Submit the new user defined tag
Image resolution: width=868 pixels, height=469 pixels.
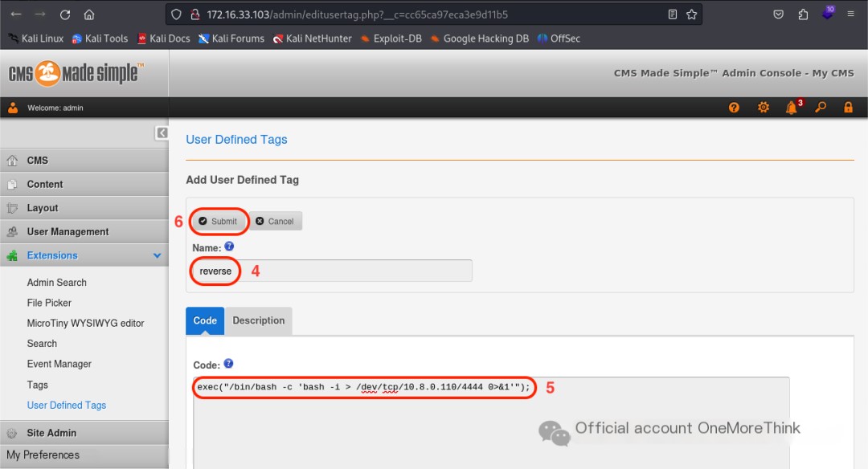(218, 221)
